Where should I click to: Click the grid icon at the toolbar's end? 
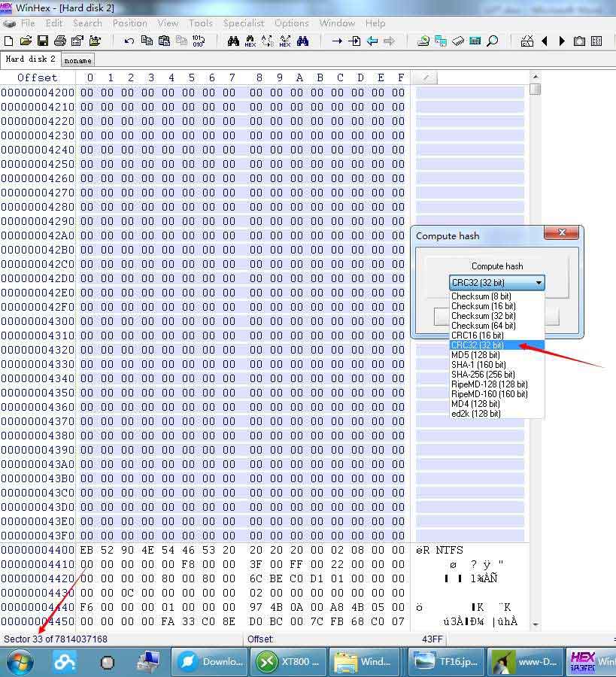pos(596,41)
